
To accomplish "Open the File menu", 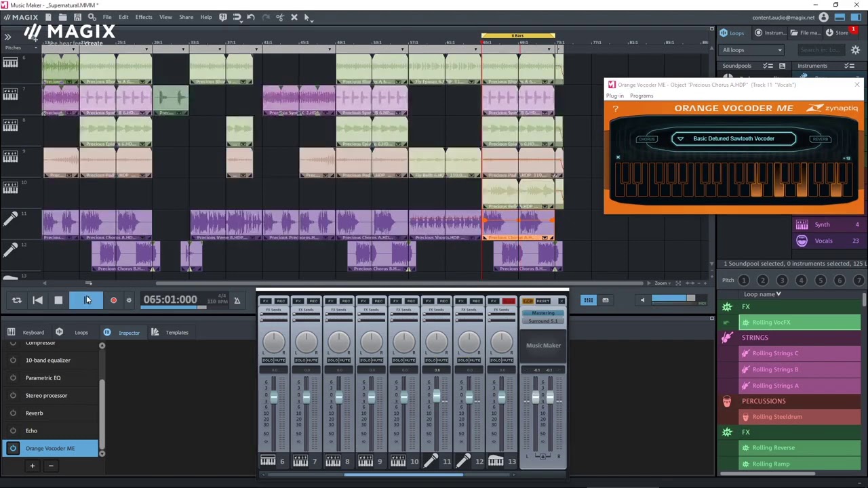I will (x=107, y=17).
